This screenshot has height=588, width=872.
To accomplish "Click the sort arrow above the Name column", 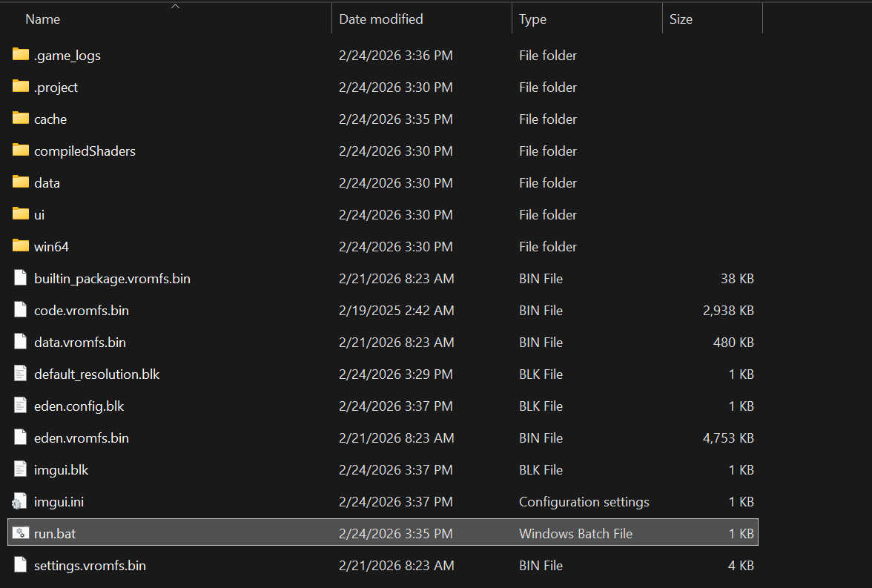I will (175, 6).
